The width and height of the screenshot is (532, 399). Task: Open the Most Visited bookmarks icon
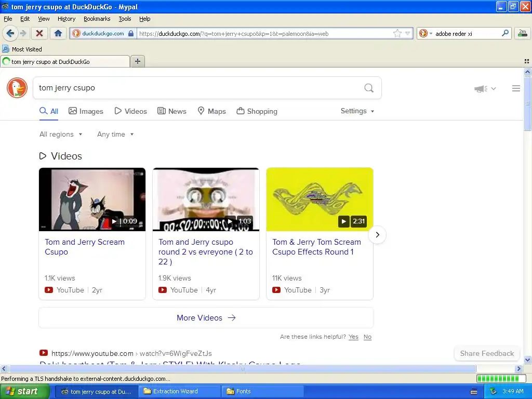[5, 49]
